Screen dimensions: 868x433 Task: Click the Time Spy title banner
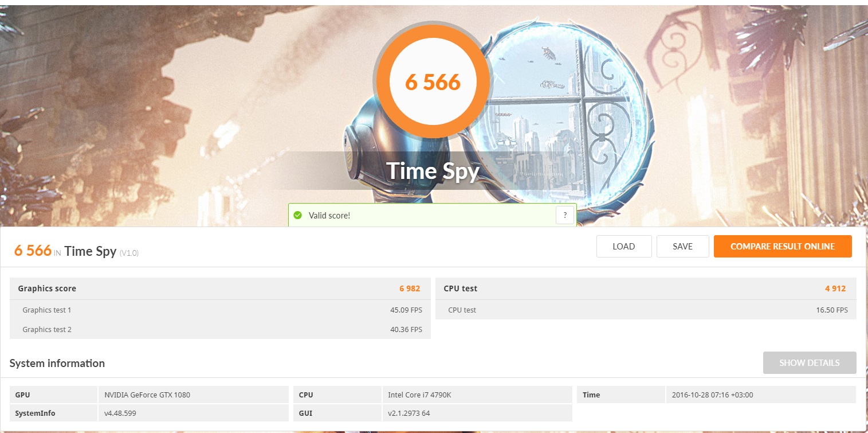tap(433, 170)
